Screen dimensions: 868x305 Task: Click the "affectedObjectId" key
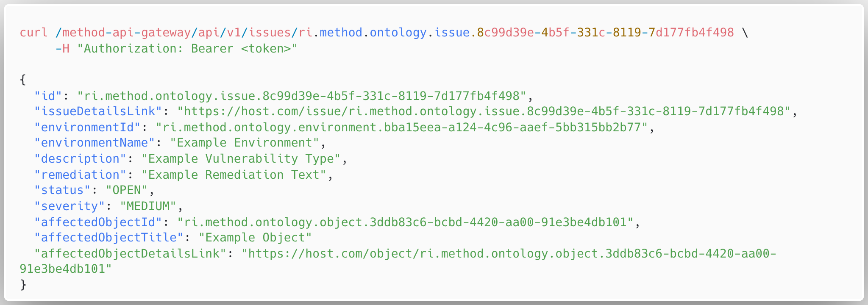tap(98, 222)
